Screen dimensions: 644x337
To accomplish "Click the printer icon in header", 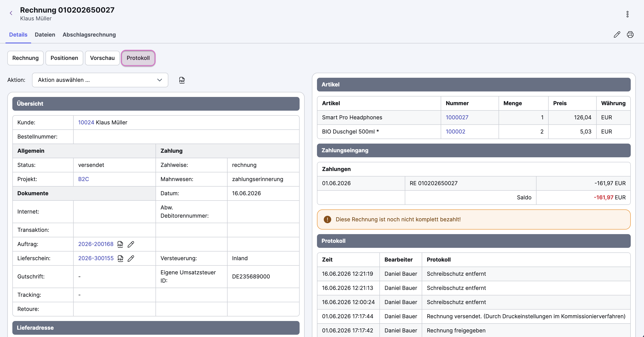I will (x=630, y=35).
